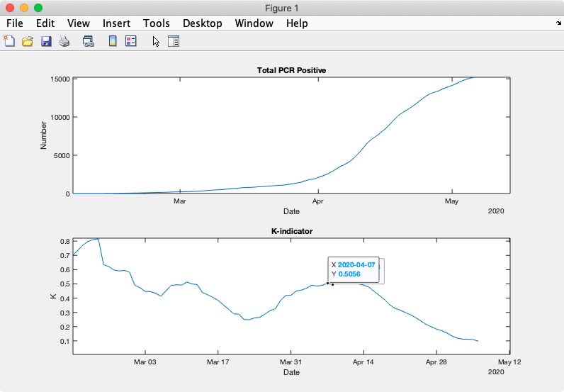Open the Edit menu
The image size is (564, 392).
[45, 23]
